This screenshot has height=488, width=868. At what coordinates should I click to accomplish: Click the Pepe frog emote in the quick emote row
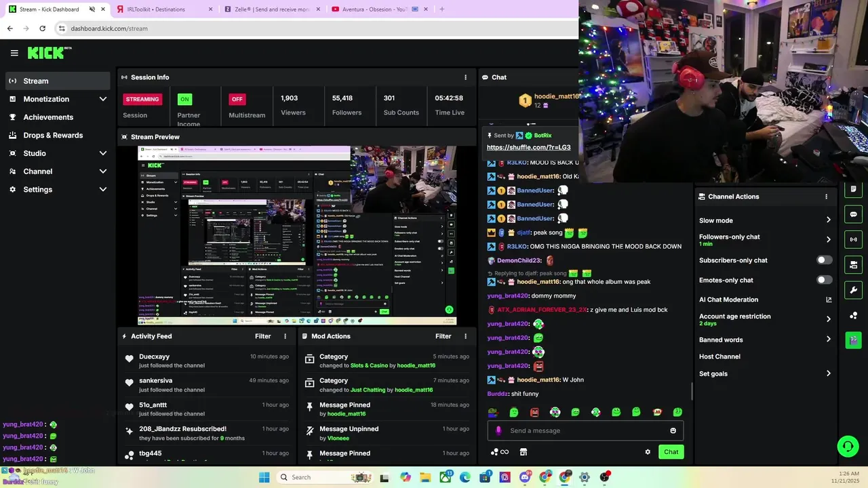pyautogui.click(x=493, y=412)
